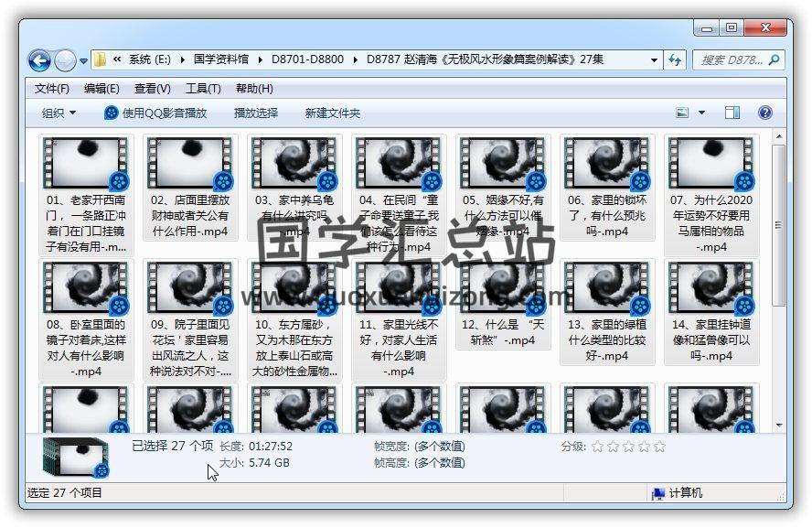The height and width of the screenshot is (528, 812).
Task: Click file name 06、家里的锁坏了 text
Action: [x=607, y=216]
